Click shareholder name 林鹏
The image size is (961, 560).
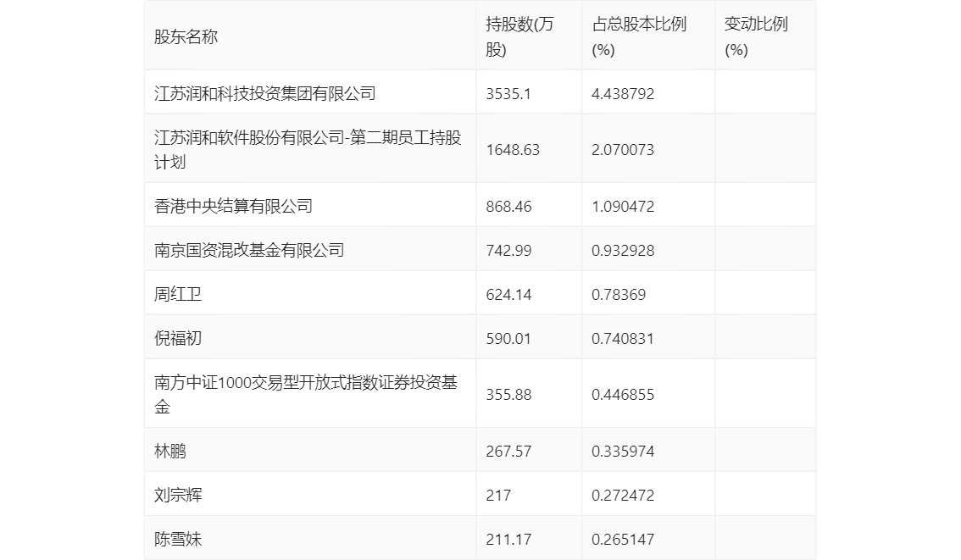(169, 452)
